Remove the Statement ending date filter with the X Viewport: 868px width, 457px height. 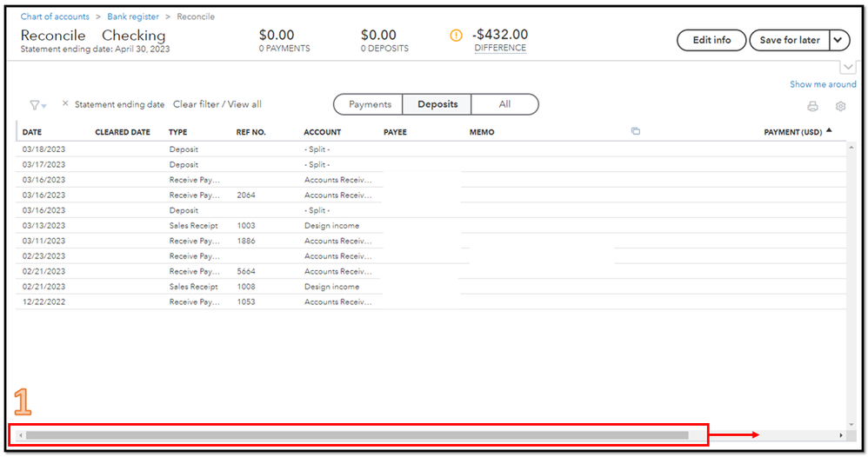(65, 103)
